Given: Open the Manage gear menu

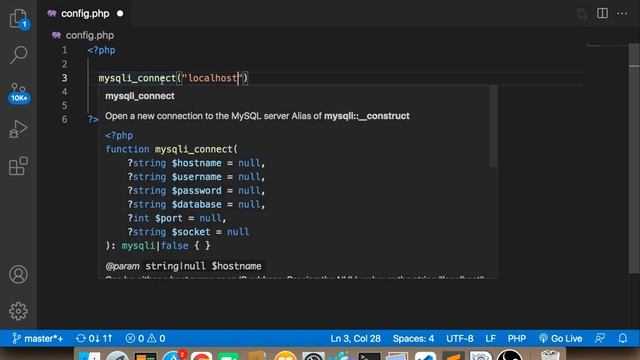Looking at the screenshot, I should click(x=18, y=311).
